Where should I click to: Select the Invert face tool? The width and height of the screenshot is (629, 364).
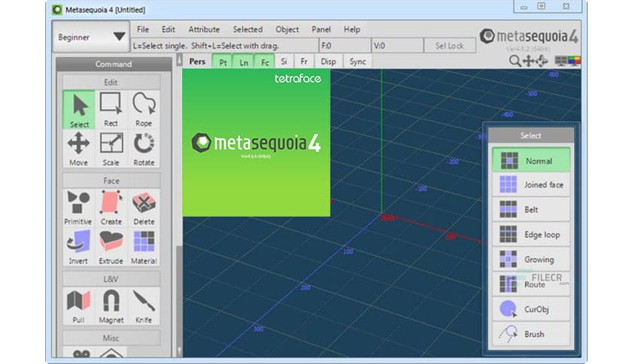[78, 247]
